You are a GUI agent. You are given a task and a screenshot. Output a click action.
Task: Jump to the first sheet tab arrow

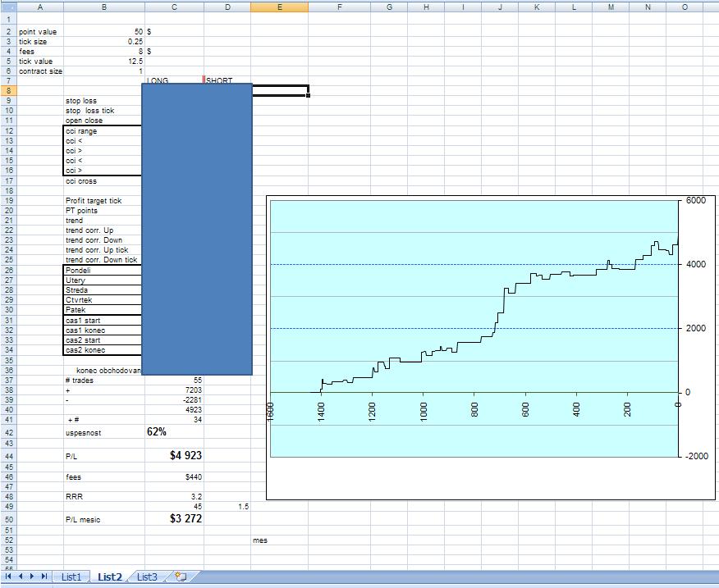click(7, 576)
